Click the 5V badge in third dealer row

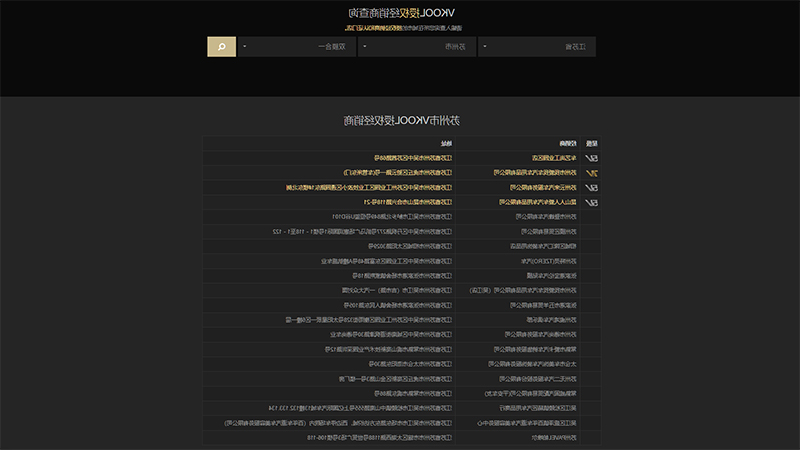point(591,188)
